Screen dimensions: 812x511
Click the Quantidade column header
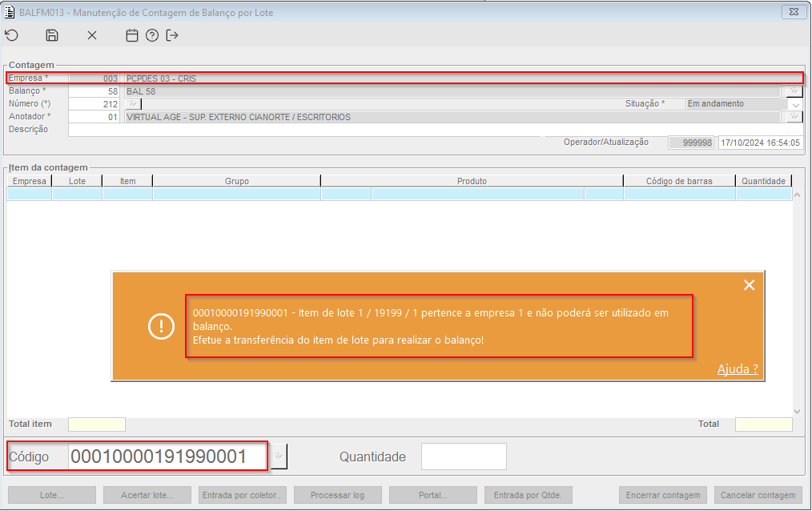tap(763, 181)
